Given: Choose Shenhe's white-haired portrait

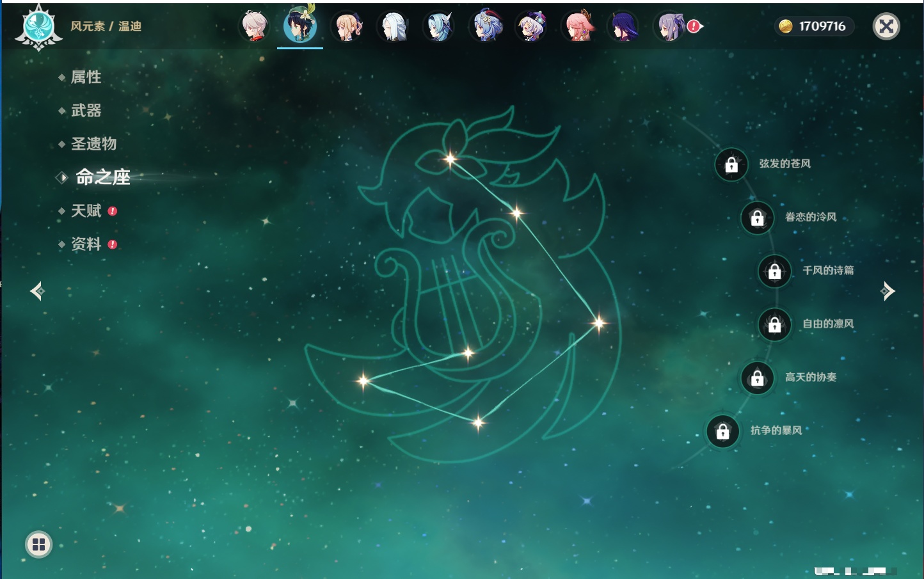Looking at the screenshot, I should 394,26.
